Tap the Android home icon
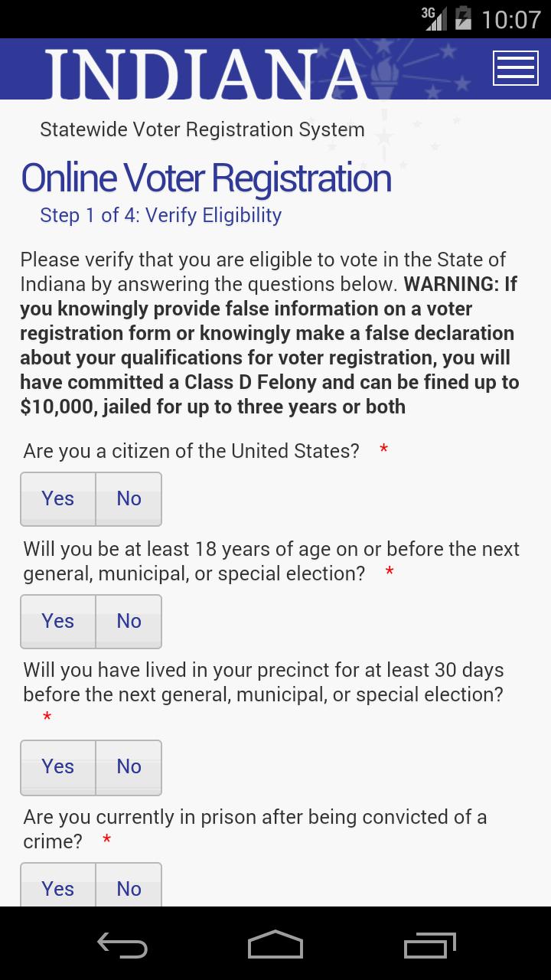The image size is (551, 980). [x=275, y=946]
